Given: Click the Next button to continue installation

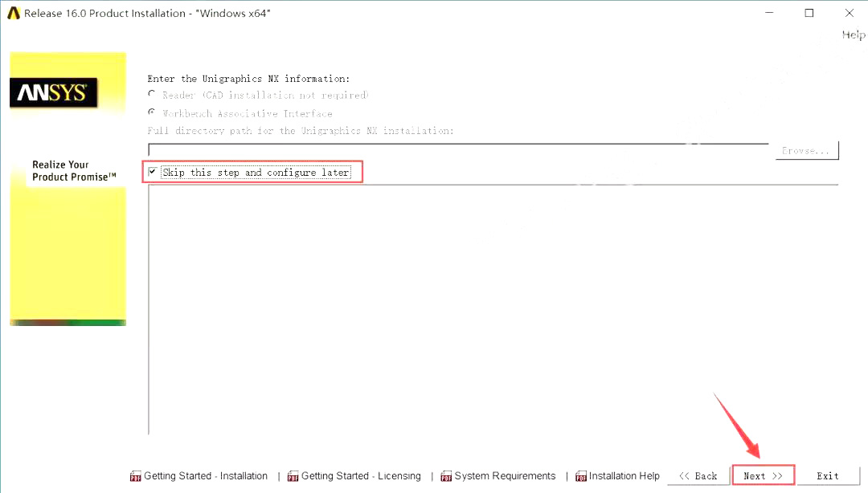Looking at the screenshot, I should [x=762, y=475].
